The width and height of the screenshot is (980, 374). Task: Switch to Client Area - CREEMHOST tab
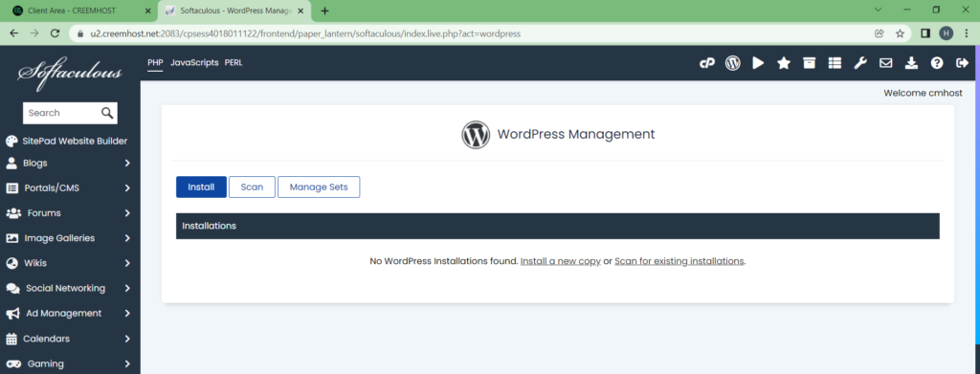80,11
